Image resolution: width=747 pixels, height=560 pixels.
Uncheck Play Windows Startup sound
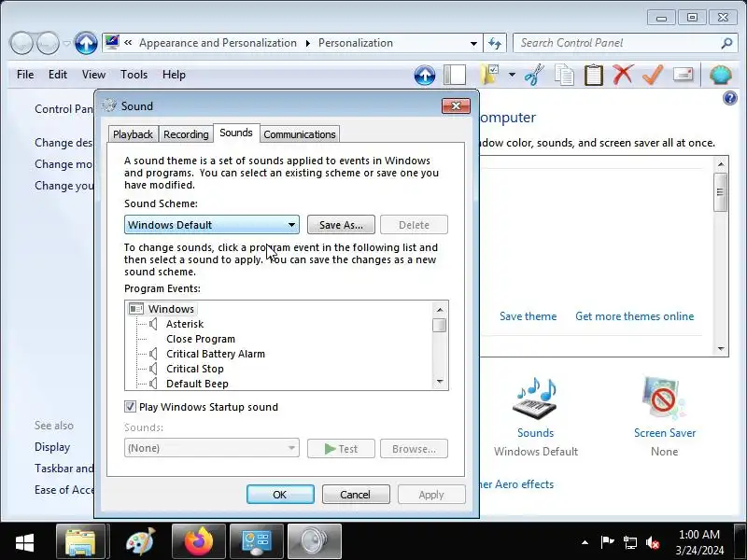tap(130, 407)
